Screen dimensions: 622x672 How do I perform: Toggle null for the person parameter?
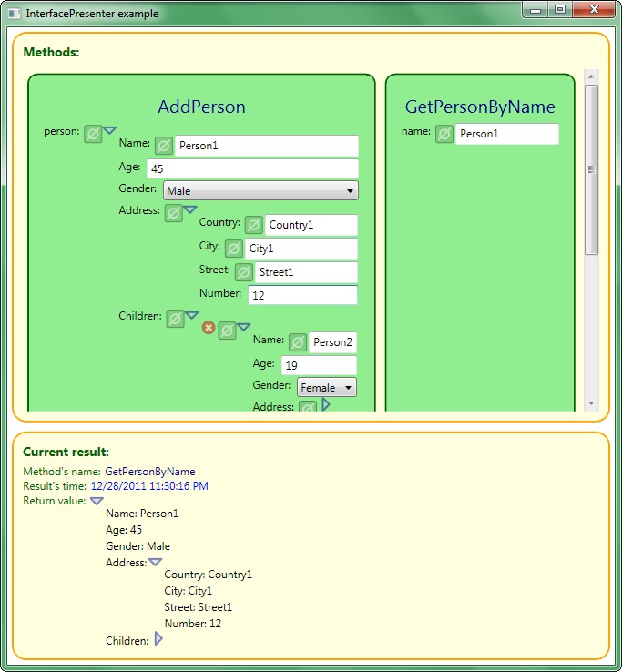tap(93, 134)
